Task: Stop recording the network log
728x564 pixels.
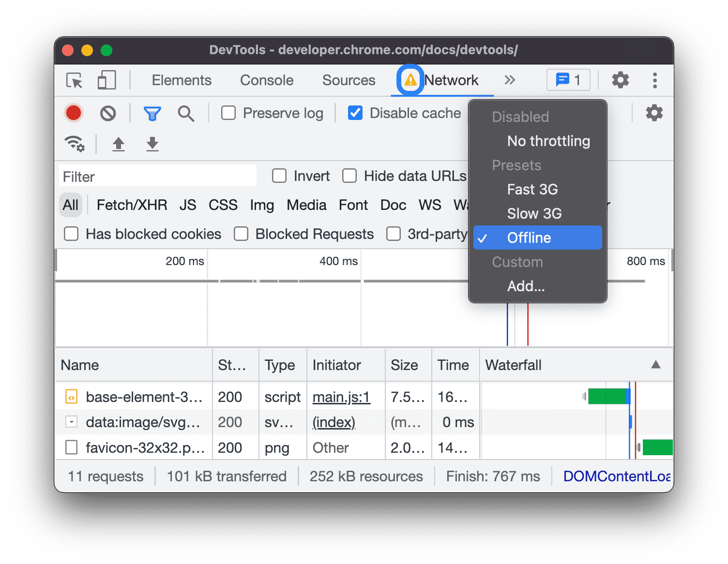Action: pos(74,113)
